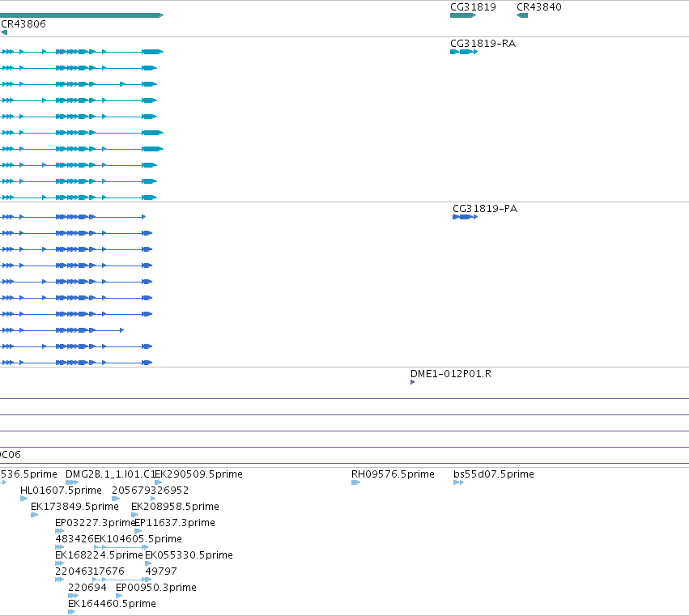Select the DMG2B.1_1.I01.C1 EST label
Screen dimensions: 689x616
(110, 474)
